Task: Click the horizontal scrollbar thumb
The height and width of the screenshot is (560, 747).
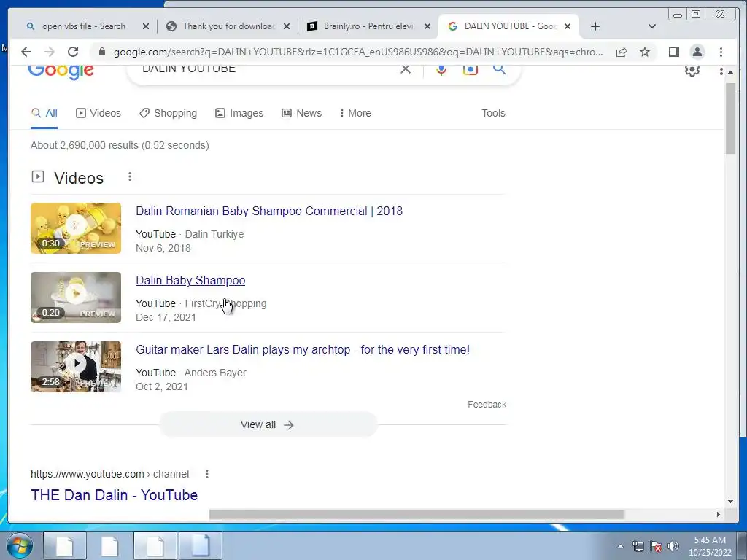Action: [x=417, y=514]
